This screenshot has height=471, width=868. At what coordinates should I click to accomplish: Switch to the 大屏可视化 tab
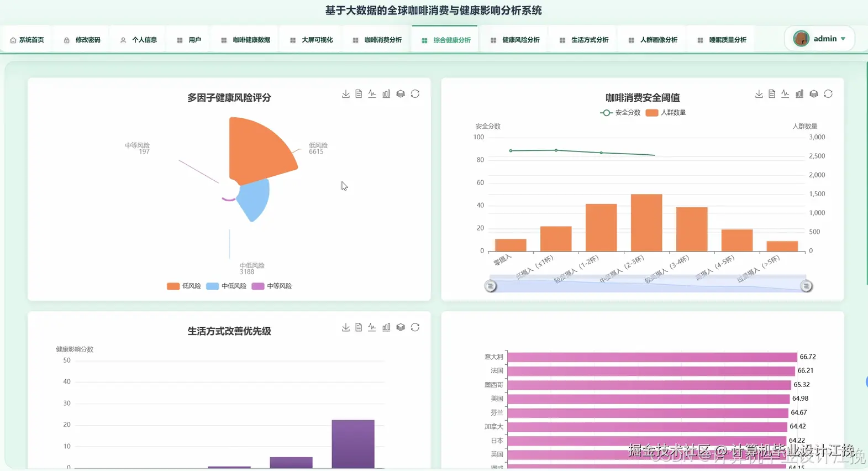point(312,40)
